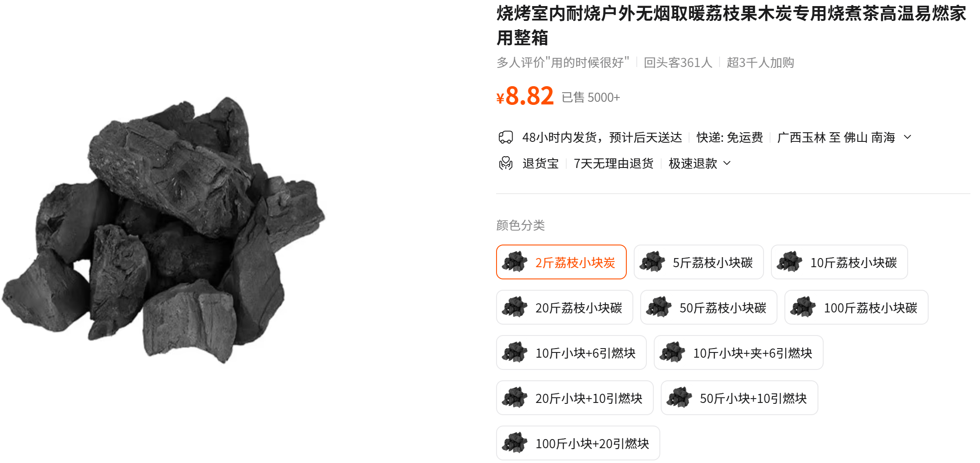Image resolution: width=980 pixels, height=463 pixels.
Task: Click charcoal thumbnail icon in 10斤小块+夹+6引燃块 option
Action: tap(672, 352)
